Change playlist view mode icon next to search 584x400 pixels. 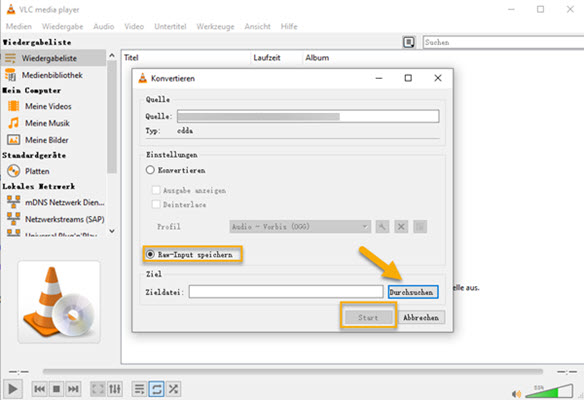[x=409, y=42]
